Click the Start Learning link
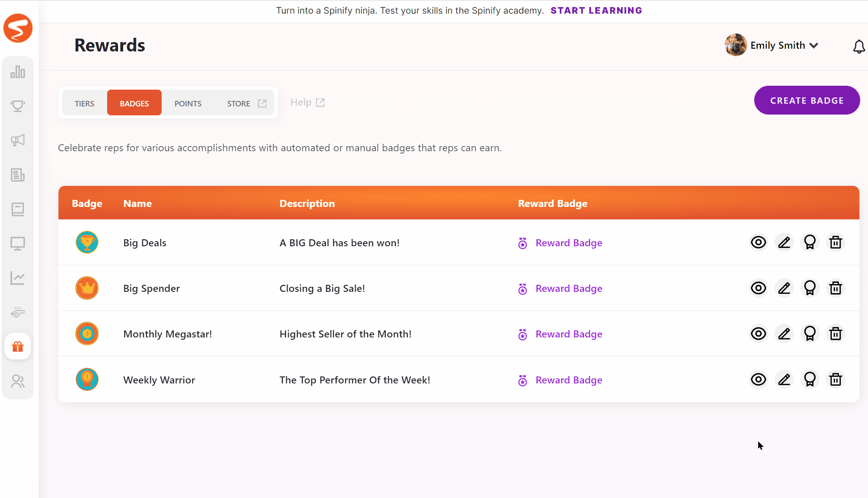Image resolution: width=868 pixels, height=498 pixels. point(596,11)
